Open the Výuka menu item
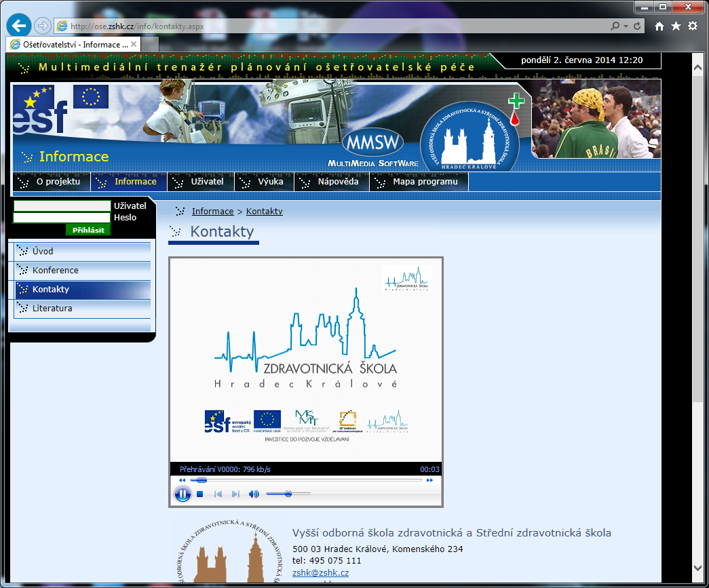The height and width of the screenshot is (588, 709). [264, 182]
